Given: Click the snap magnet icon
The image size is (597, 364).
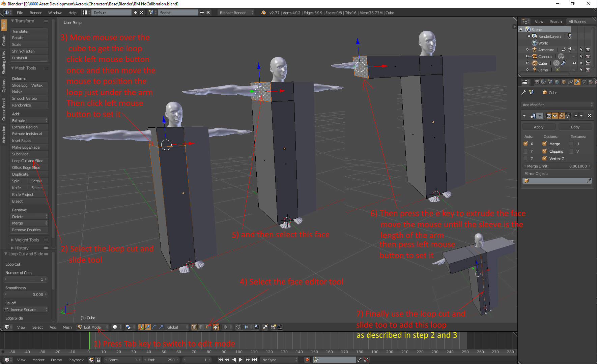Looking at the screenshot, I should [238, 327].
